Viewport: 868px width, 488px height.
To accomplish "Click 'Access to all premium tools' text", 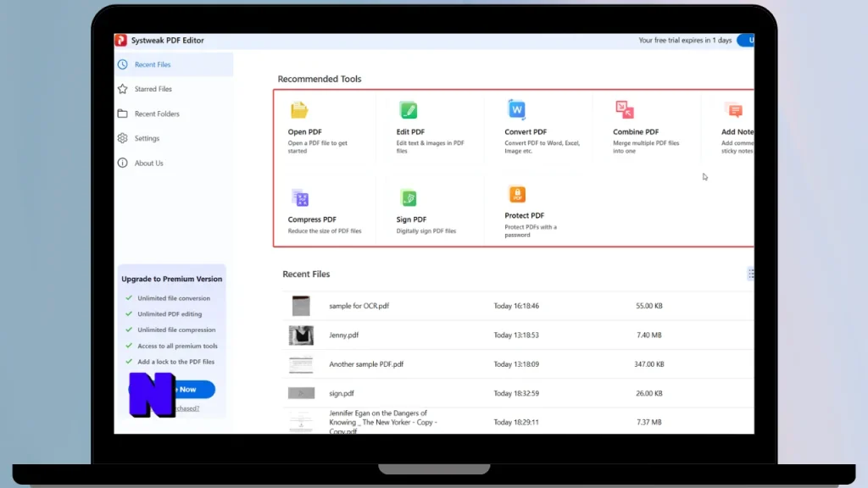I will tap(177, 346).
